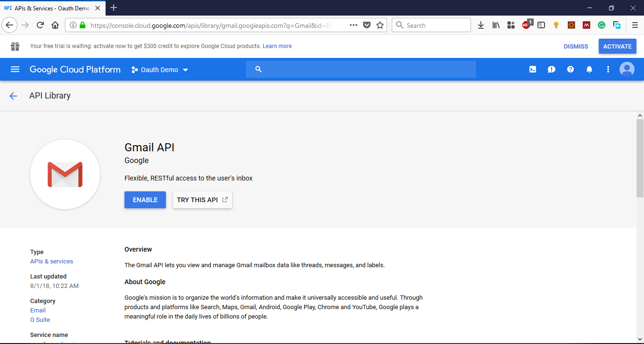Image resolution: width=644 pixels, height=344 pixels.
Task: Toggle the Firefox sidebar icon
Action: pos(541,25)
